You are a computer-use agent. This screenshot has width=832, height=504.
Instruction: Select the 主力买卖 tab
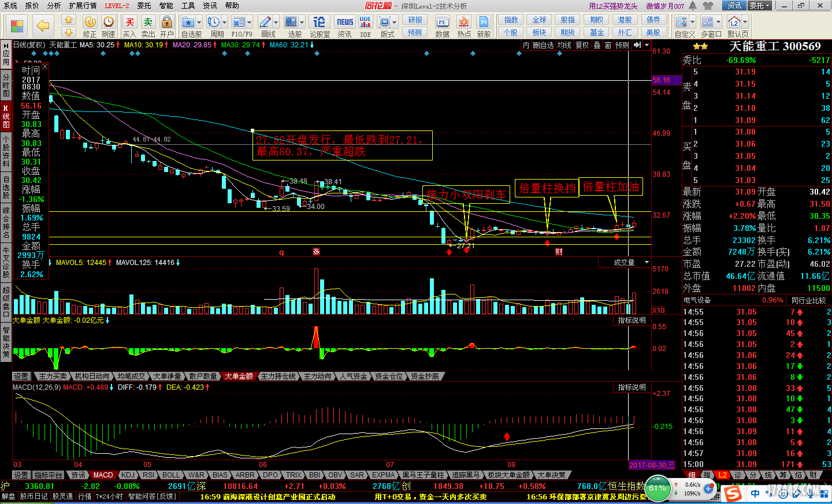pos(53,376)
